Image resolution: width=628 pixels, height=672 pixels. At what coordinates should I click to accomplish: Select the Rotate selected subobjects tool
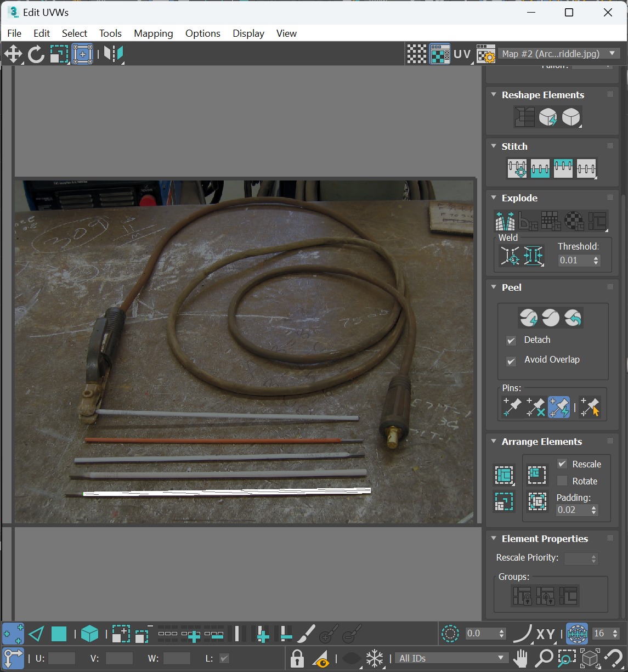pos(36,54)
